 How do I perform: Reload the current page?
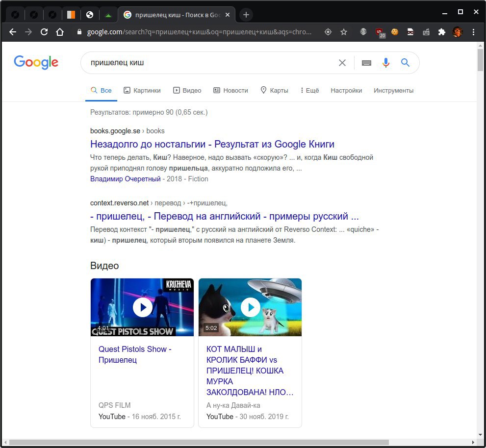44,32
